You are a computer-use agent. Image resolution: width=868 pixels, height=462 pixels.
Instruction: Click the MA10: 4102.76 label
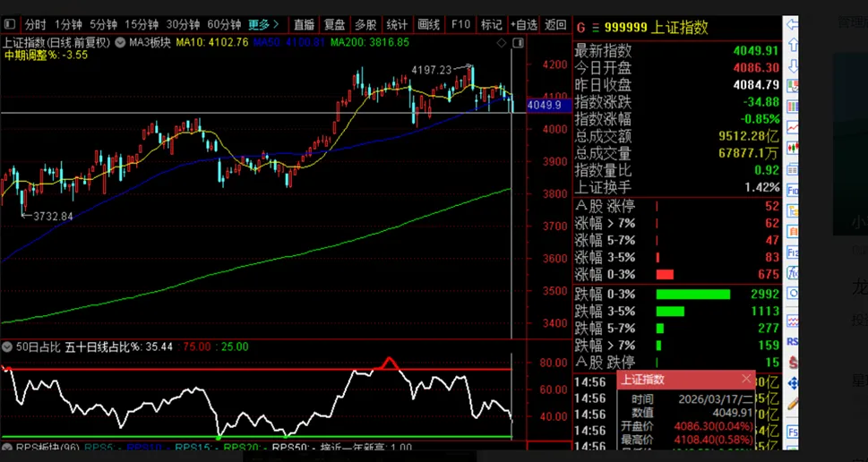[x=212, y=42]
